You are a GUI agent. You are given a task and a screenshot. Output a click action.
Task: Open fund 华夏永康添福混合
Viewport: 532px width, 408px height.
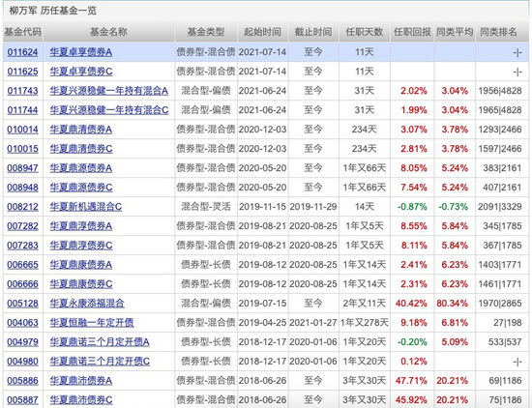tap(87, 304)
